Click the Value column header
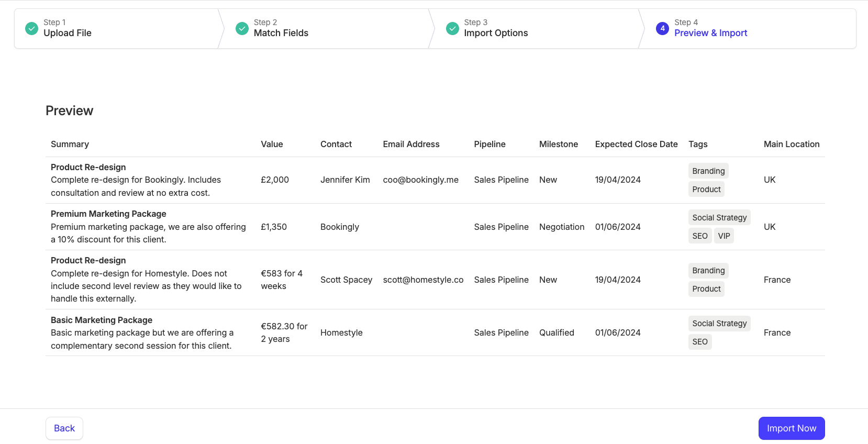The height and width of the screenshot is (444, 868). click(272, 144)
